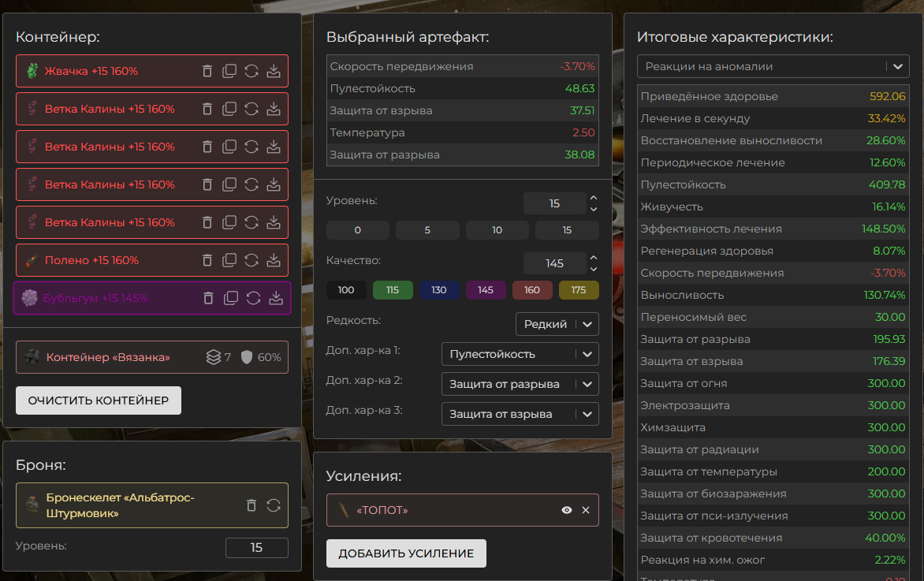
Task: Click the ДОБАВИТЬ УСИЛЕНИЕ button
Action: (x=406, y=553)
